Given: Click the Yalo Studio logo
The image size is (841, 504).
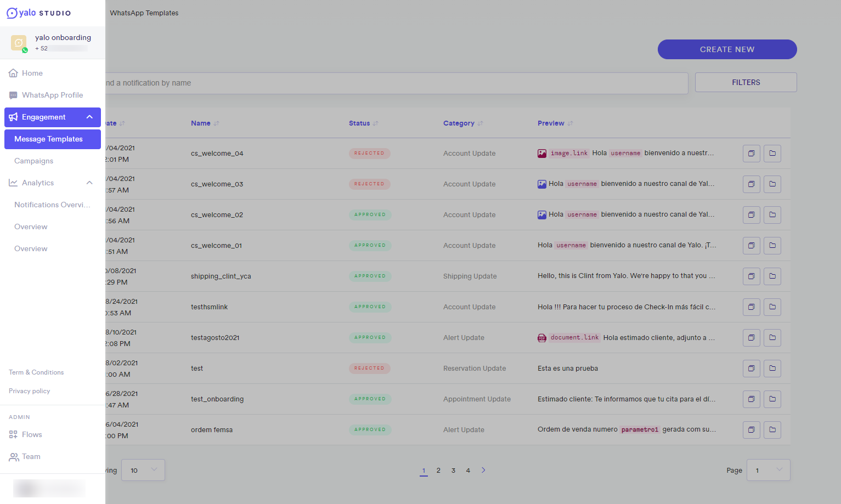Looking at the screenshot, I should [x=38, y=13].
